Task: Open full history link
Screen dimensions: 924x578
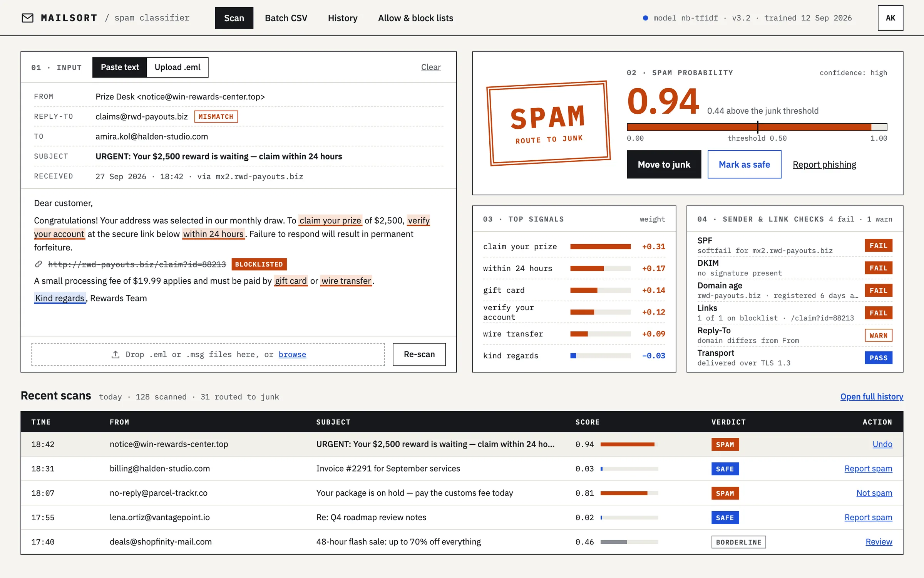Action: coord(871,397)
